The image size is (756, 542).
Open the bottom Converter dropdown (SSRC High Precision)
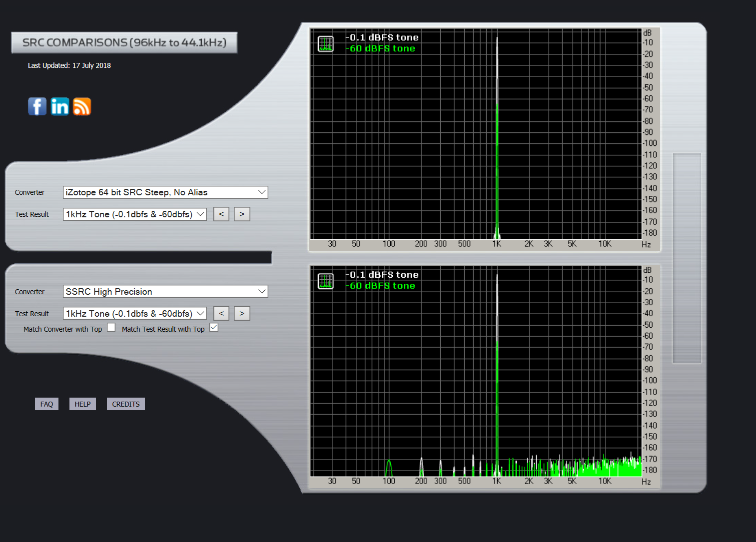pyautogui.click(x=165, y=292)
